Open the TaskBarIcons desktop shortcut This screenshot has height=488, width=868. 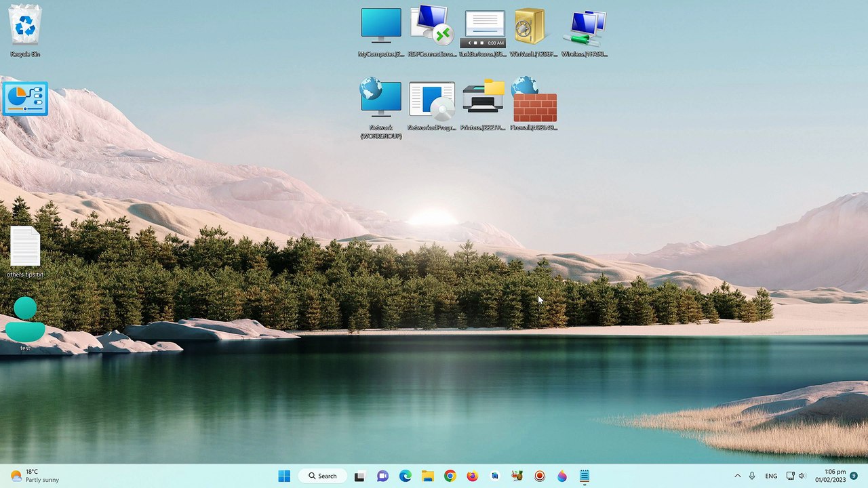point(483,33)
